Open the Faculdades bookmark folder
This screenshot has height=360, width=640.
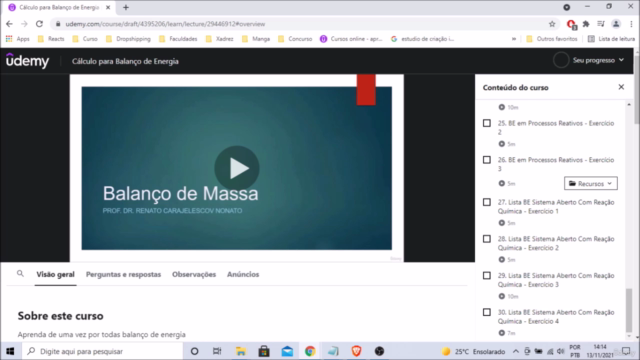click(178, 39)
